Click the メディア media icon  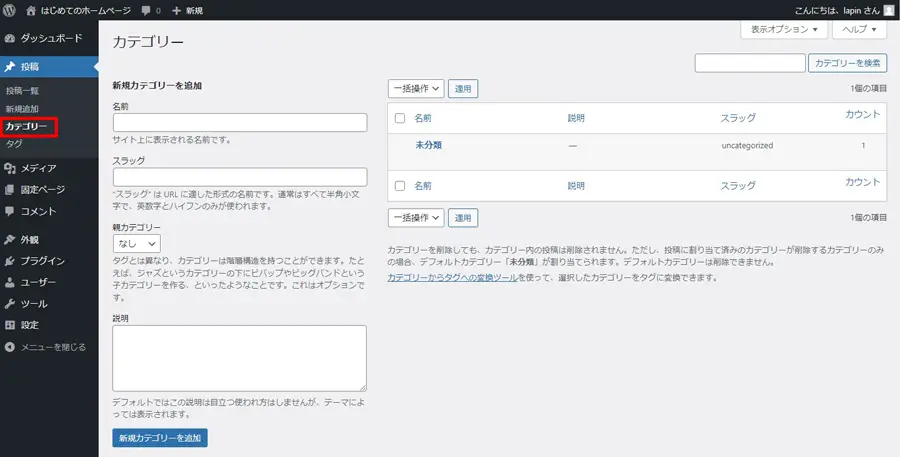[x=9, y=168]
